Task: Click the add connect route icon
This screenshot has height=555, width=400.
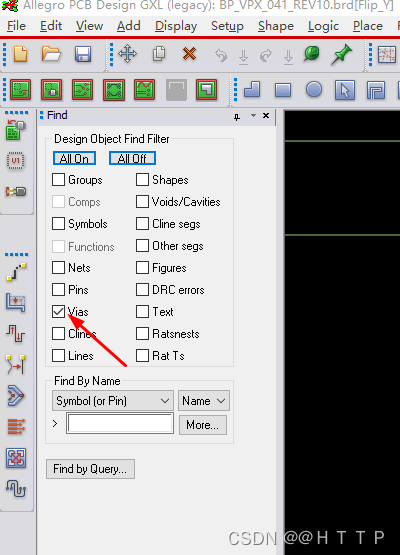Action: [x=16, y=272]
